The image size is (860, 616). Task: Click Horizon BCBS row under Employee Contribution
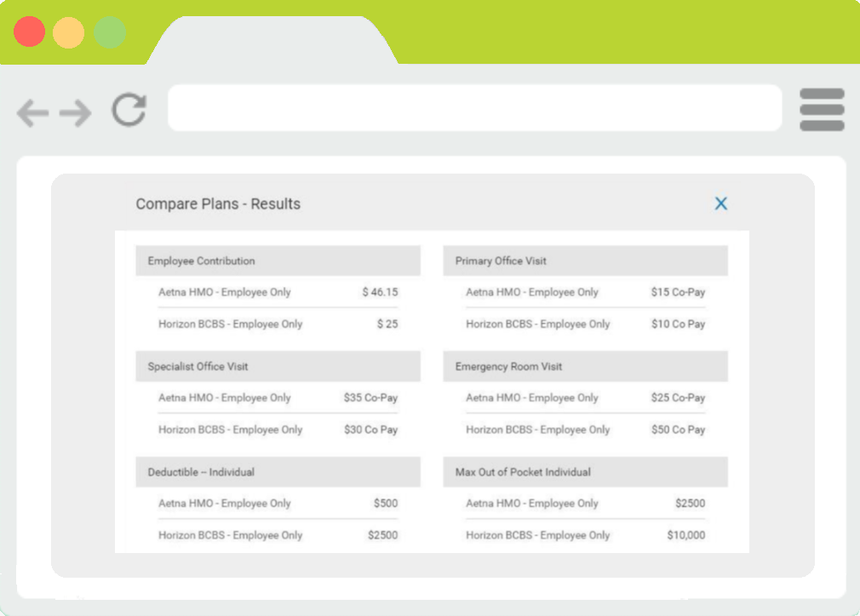point(278,324)
